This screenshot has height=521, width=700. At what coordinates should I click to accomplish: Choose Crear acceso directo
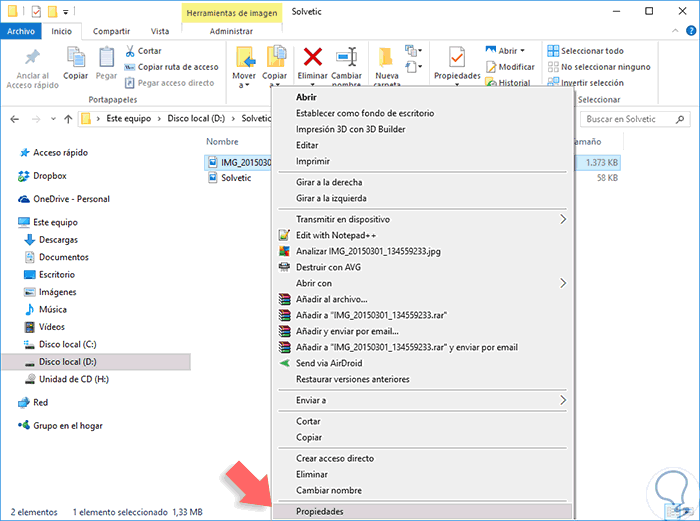[335, 458]
